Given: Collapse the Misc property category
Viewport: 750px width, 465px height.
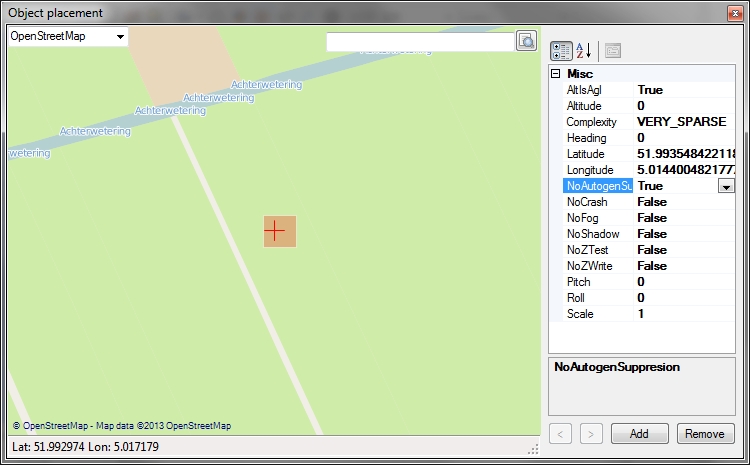Looking at the screenshot, I should (x=556, y=74).
